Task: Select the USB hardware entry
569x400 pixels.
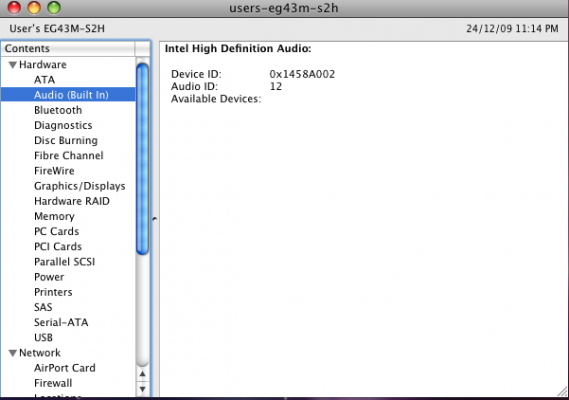Action: [43, 338]
